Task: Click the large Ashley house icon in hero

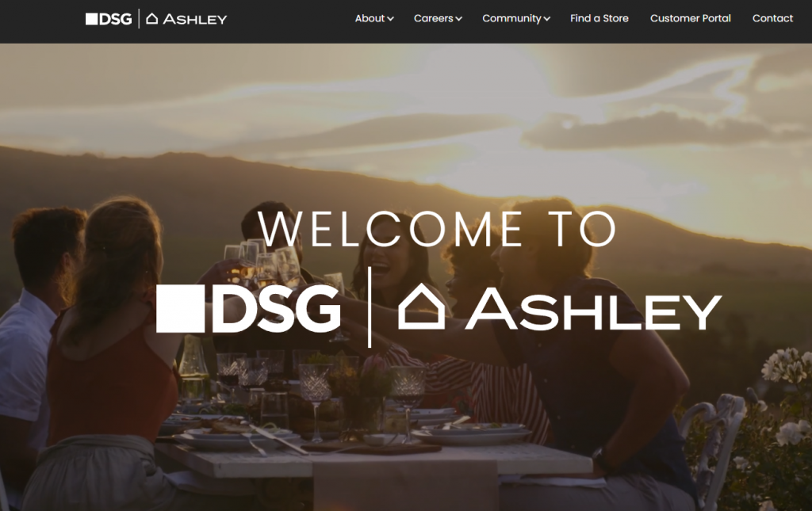Action: tap(421, 306)
